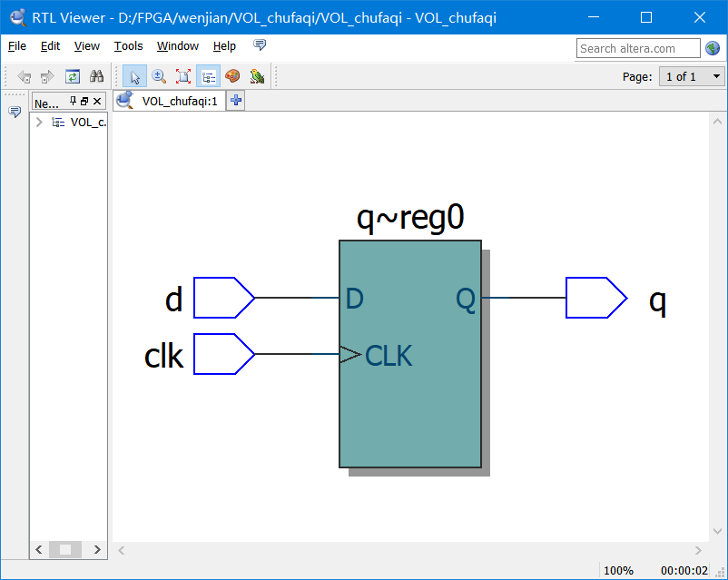The image size is (728, 580).
Task: Close the Netlist Navigator panel
Action: [97, 100]
